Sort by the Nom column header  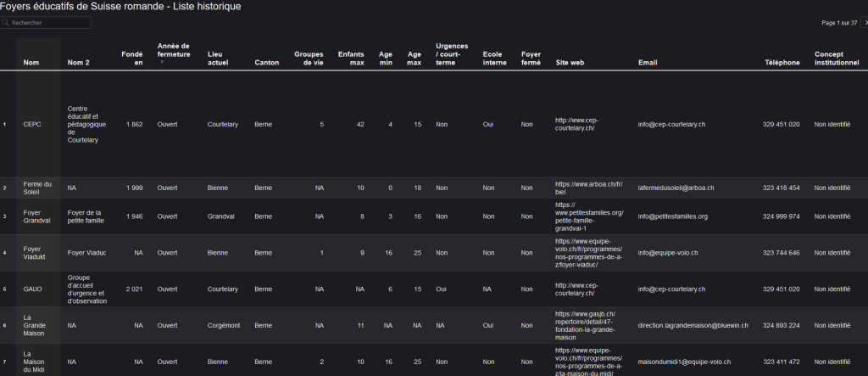[31, 62]
